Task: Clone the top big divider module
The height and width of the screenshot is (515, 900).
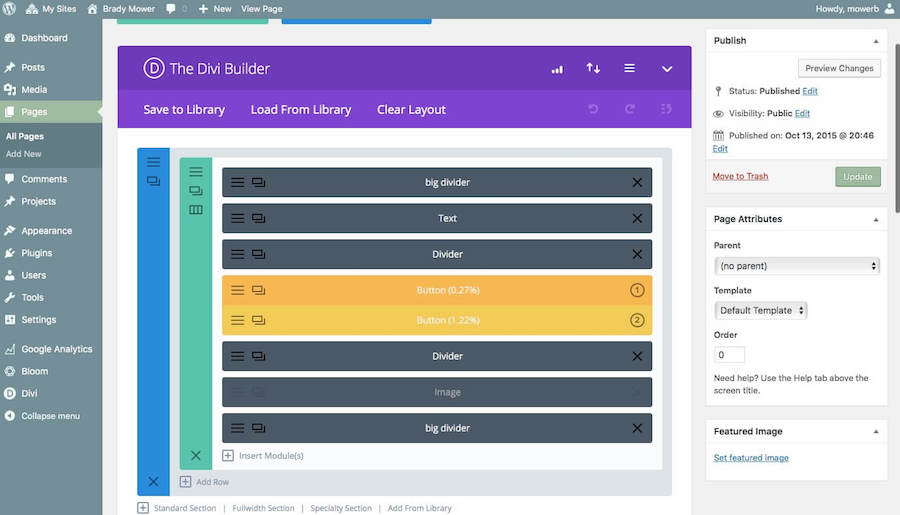Action: coord(258,183)
